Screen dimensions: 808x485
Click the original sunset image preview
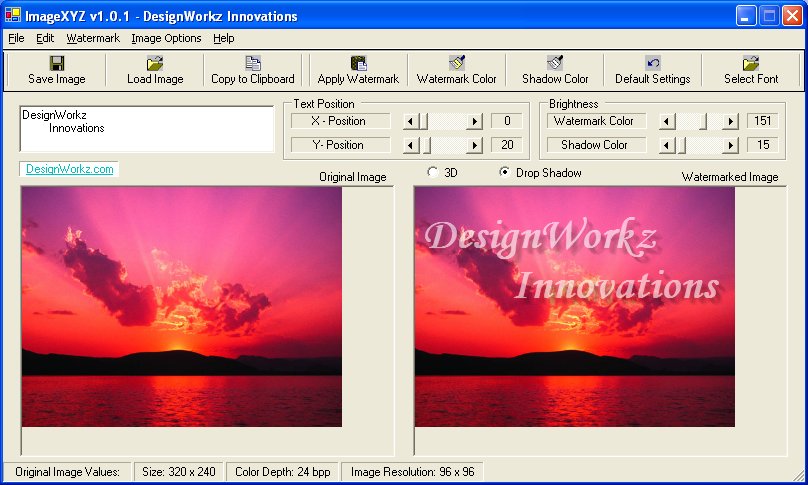(x=181, y=307)
